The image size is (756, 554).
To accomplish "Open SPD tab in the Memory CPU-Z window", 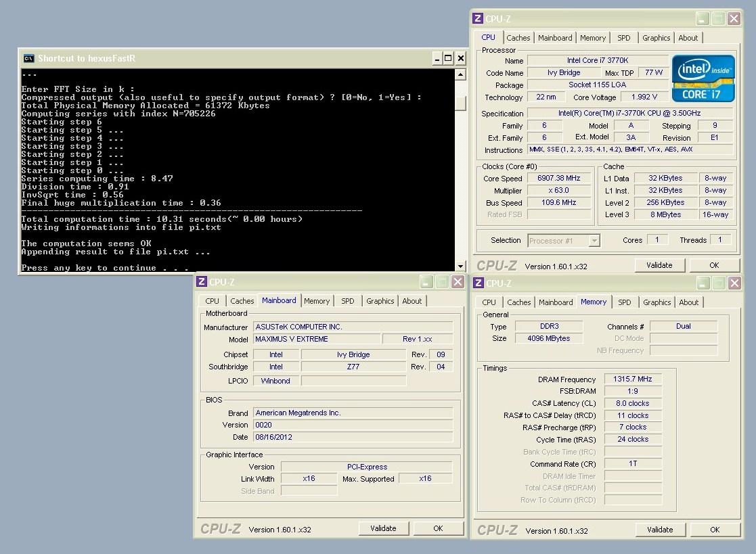I will click(x=625, y=302).
